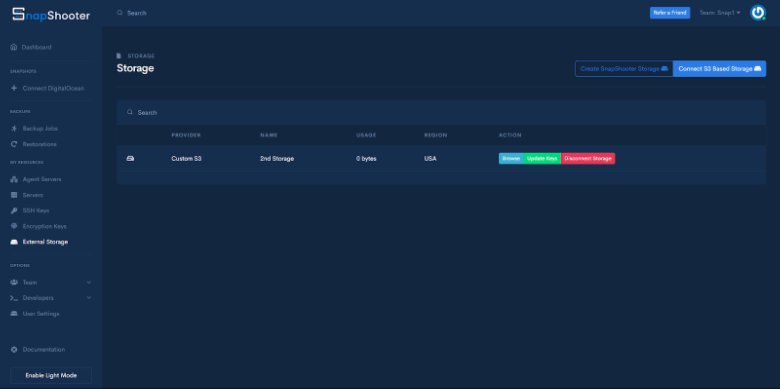Screen dimensions: 780x389
Task: Click the drive icon in Custom S3 row
Action: click(130, 159)
